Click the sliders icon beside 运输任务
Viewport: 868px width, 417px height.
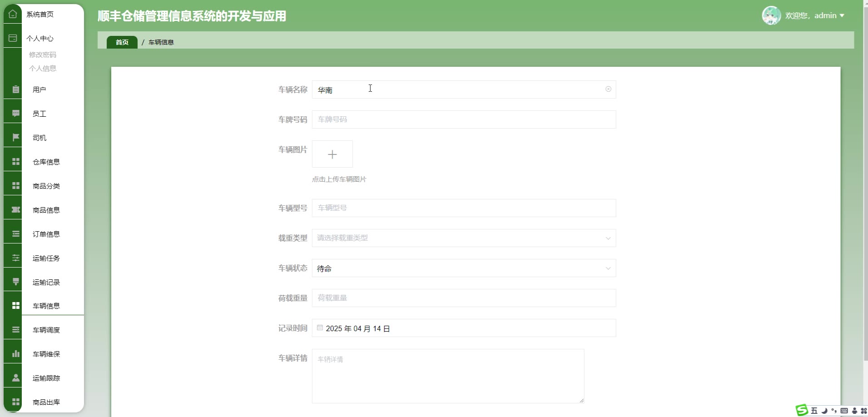[16, 258]
